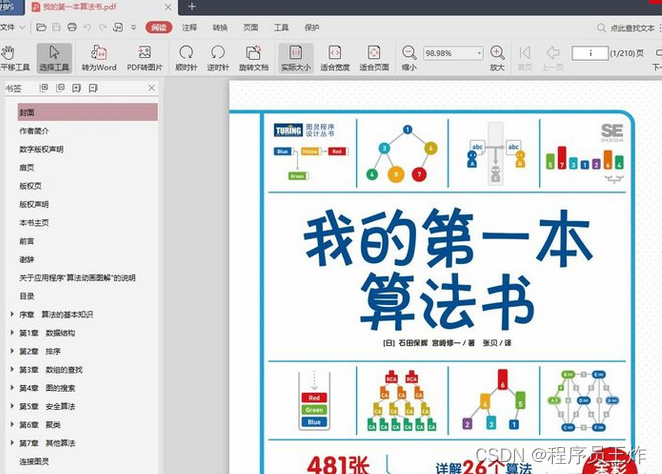Jump to the 扉页 bookmark
This screenshot has height=474, width=662.
coord(27,168)
